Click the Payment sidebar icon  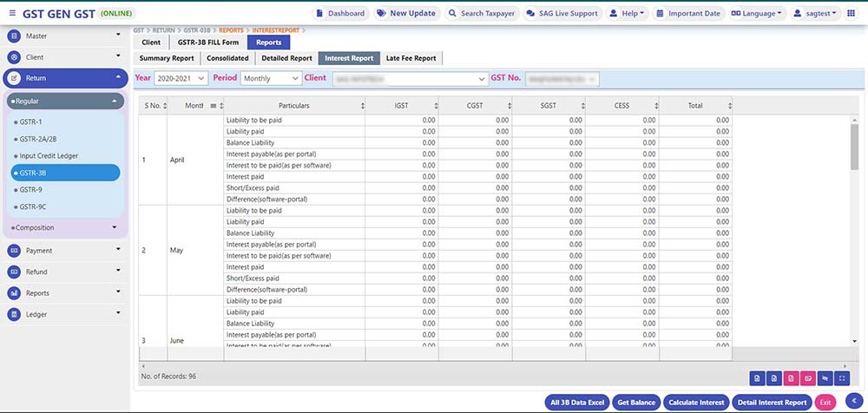[x=15, y=251]
